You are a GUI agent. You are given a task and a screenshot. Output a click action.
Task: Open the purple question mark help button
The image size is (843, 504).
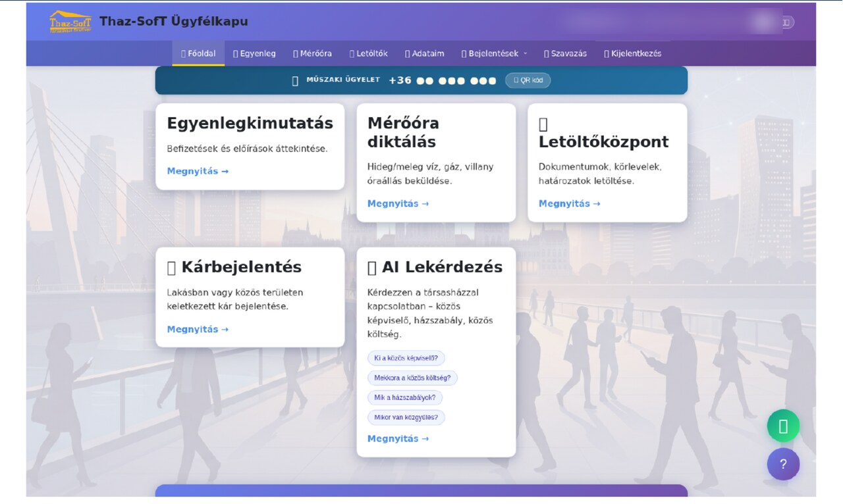click(x=783, y=464)
